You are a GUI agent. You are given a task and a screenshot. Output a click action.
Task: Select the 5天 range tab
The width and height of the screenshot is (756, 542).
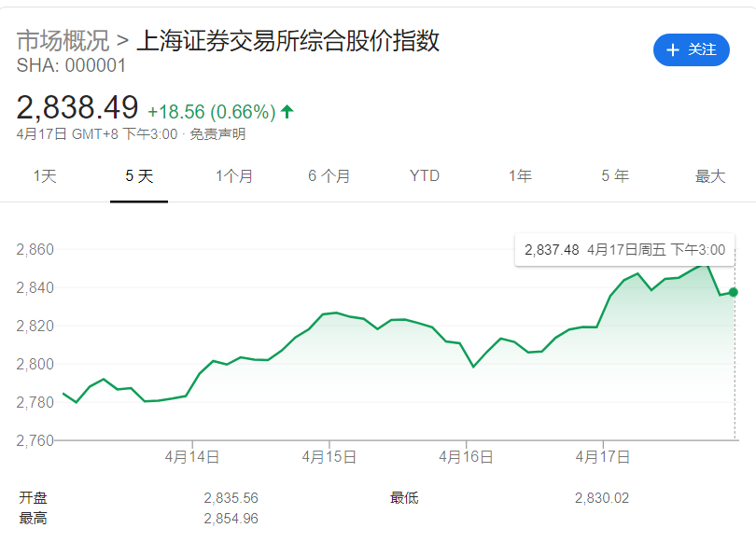point(139,176)
